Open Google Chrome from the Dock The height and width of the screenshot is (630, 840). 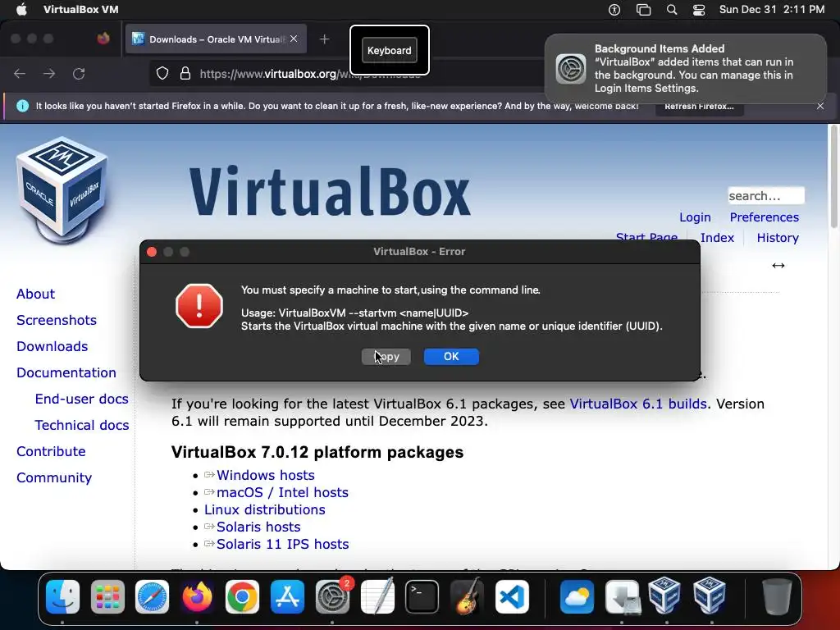(242, 596)
